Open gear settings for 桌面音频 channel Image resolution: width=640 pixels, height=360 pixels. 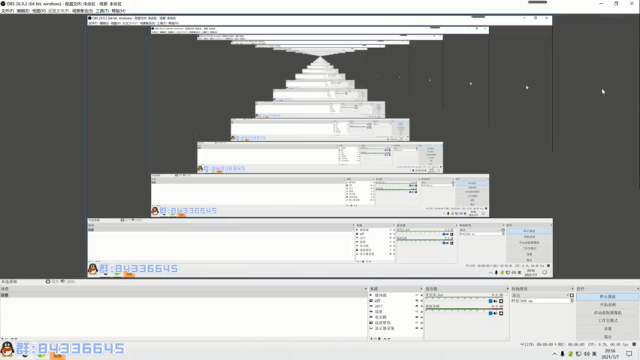501,313
